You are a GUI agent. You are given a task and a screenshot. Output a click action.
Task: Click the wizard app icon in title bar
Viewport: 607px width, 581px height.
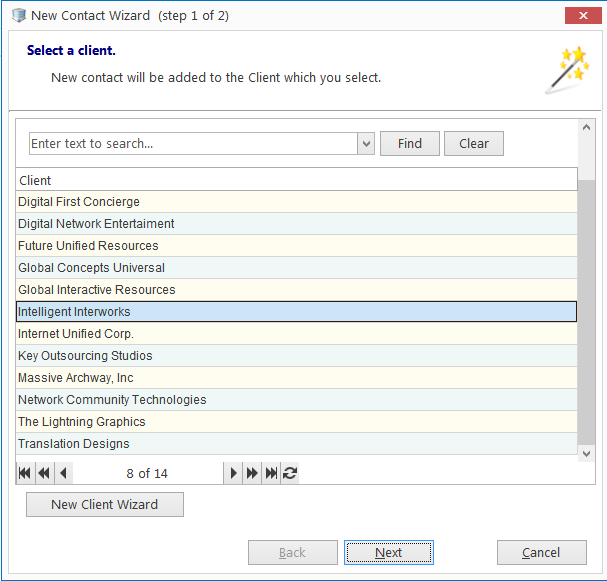pos(19,15)
